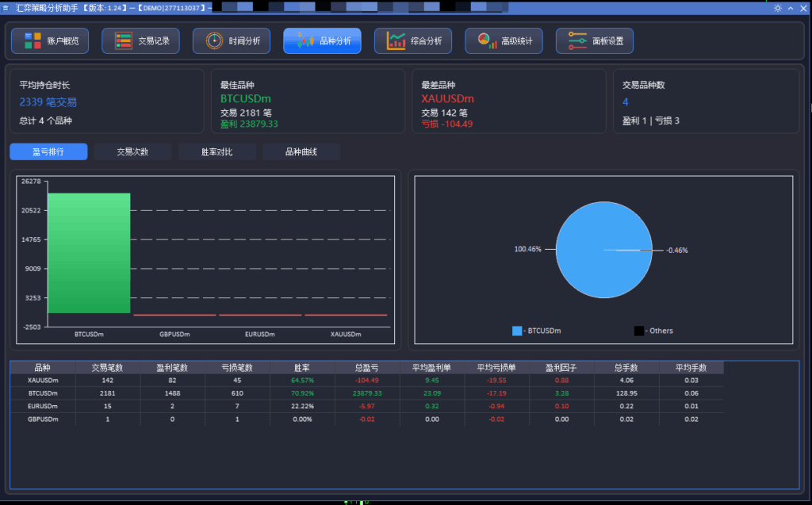The width and height of the screenshot is (812, 505).
Task: Click the 品种分析 candlestick icon
Action: (x=304, y=41)
